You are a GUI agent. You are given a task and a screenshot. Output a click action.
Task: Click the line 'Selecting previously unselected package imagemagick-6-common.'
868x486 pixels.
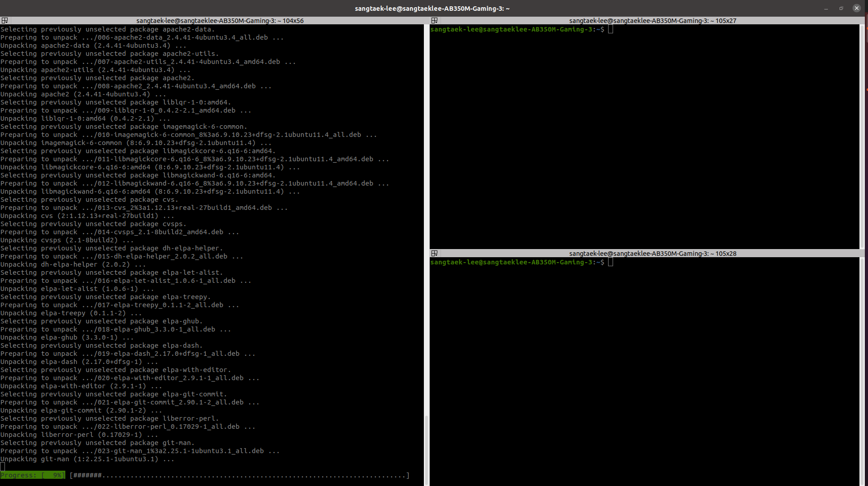124,127
